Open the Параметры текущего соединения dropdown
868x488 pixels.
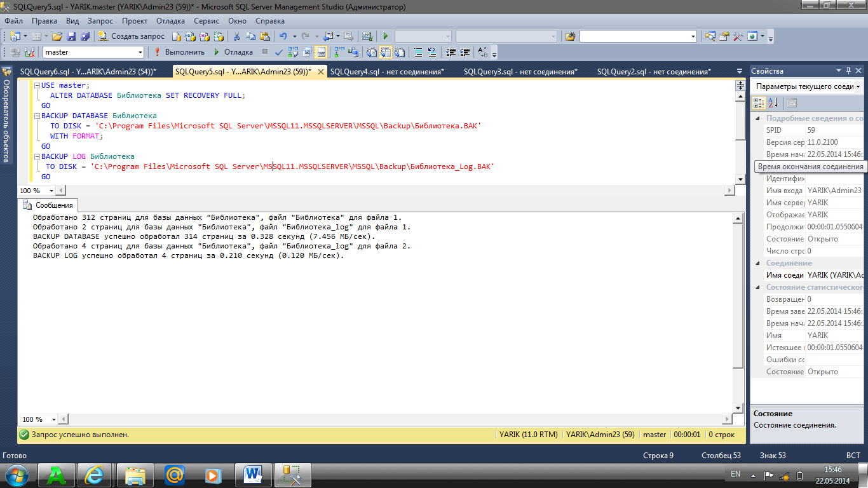pyautogui.click(x=858, y=86)
